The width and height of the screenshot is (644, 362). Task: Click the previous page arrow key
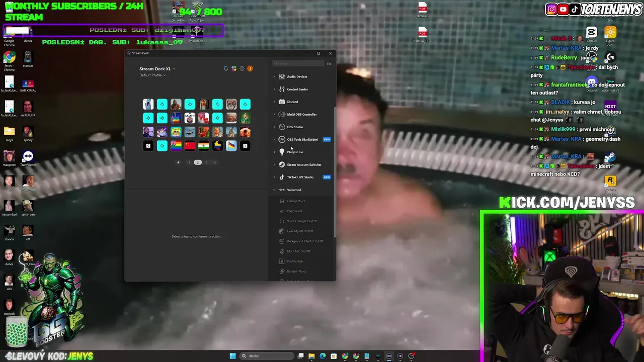pyautogui.click(x=148, y=146)
